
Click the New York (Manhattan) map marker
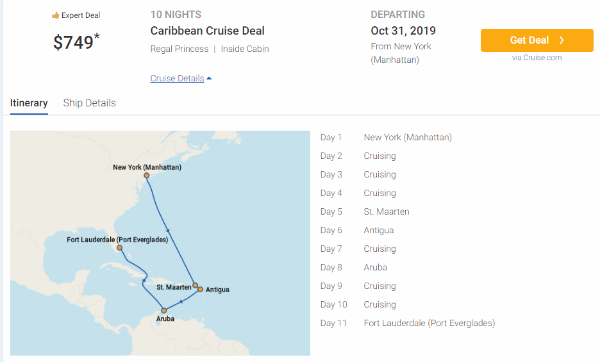click(x=147, y=175)
